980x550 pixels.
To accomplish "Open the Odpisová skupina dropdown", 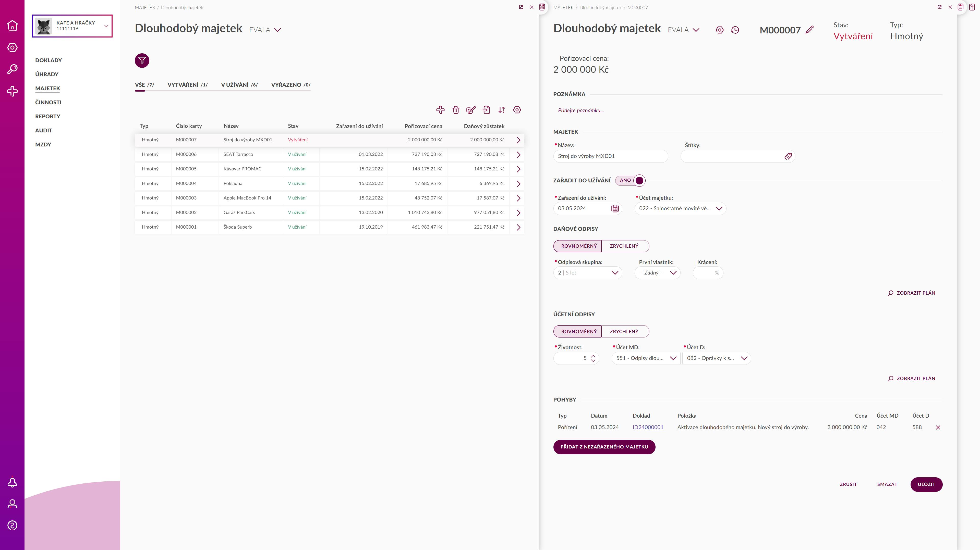I will click(587, 272).
